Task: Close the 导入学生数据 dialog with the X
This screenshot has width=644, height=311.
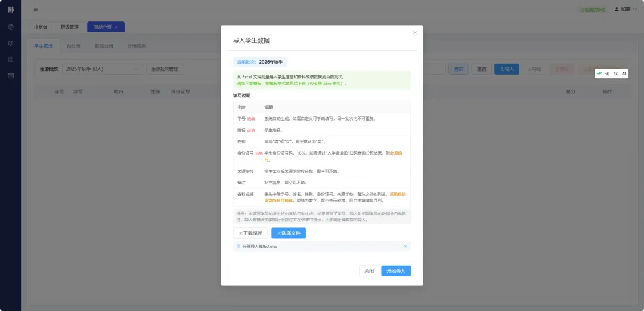Action: 415,32
